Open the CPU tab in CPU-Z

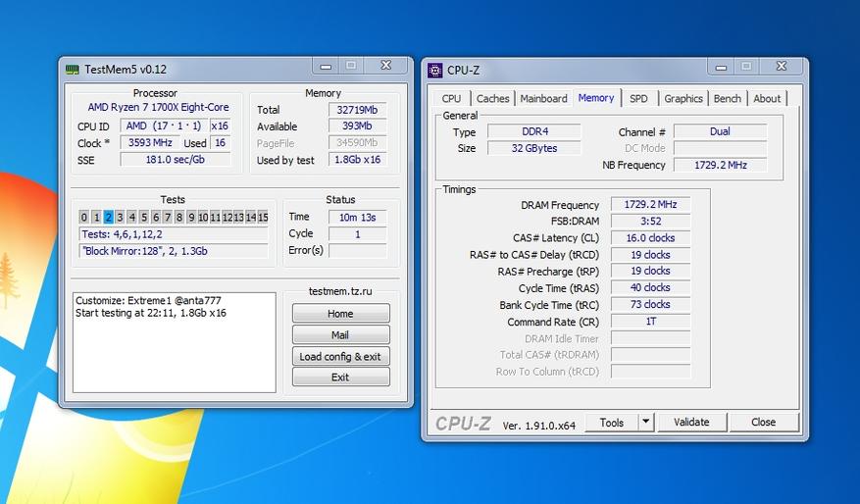[451, 99]
